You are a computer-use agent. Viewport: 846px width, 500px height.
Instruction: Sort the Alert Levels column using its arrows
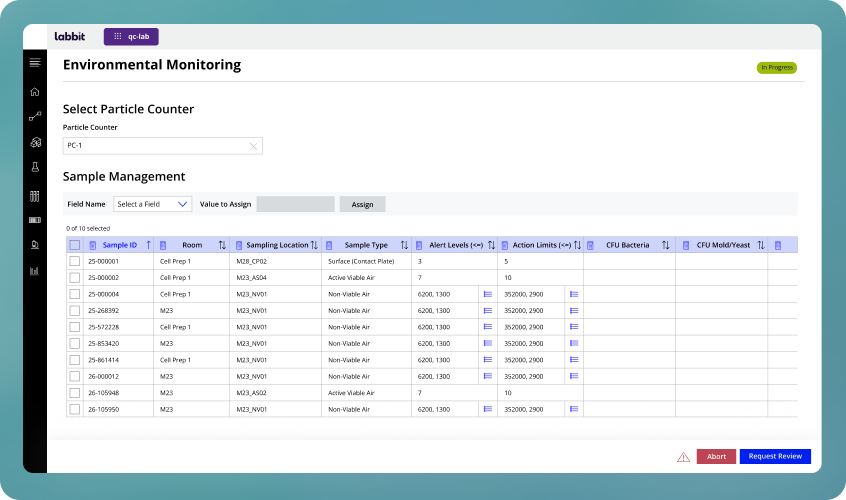(491, 245)
